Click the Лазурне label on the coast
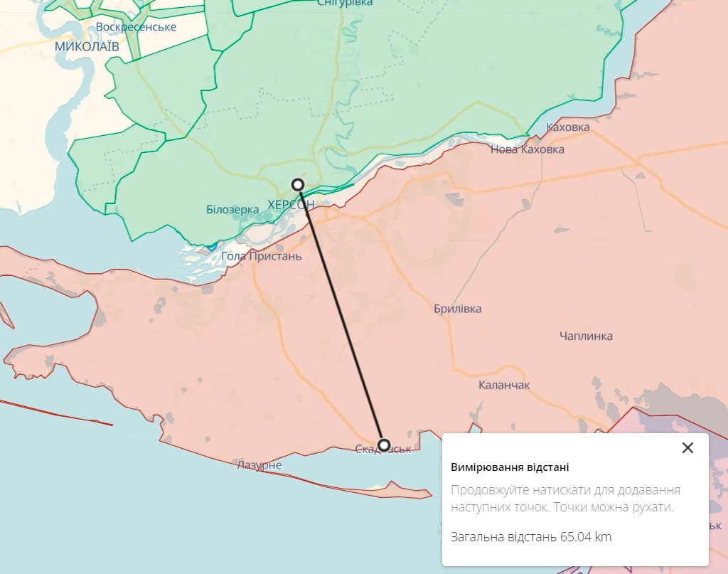This screenshot has height=574, width=728. point(259,465)
